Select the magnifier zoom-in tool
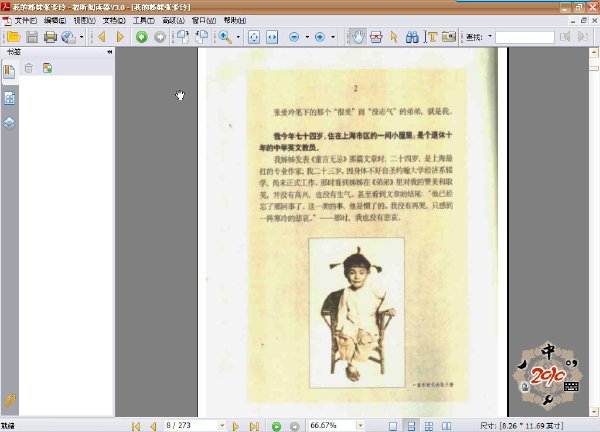Image resolution: width=600 pixels, height=432 pixels. [x=225, y=37]
